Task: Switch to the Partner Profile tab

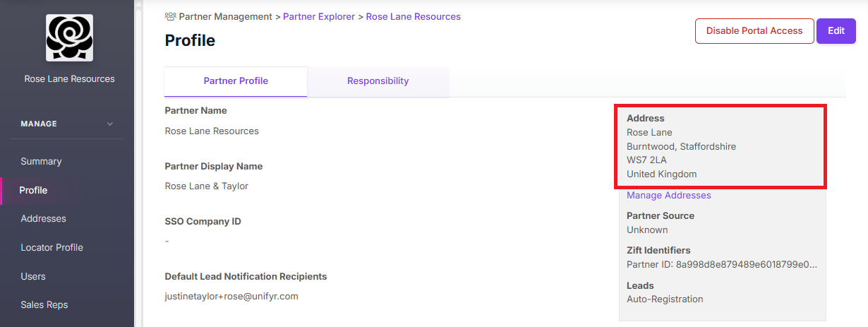Action: pyautogui.click(x=236, y=81)
